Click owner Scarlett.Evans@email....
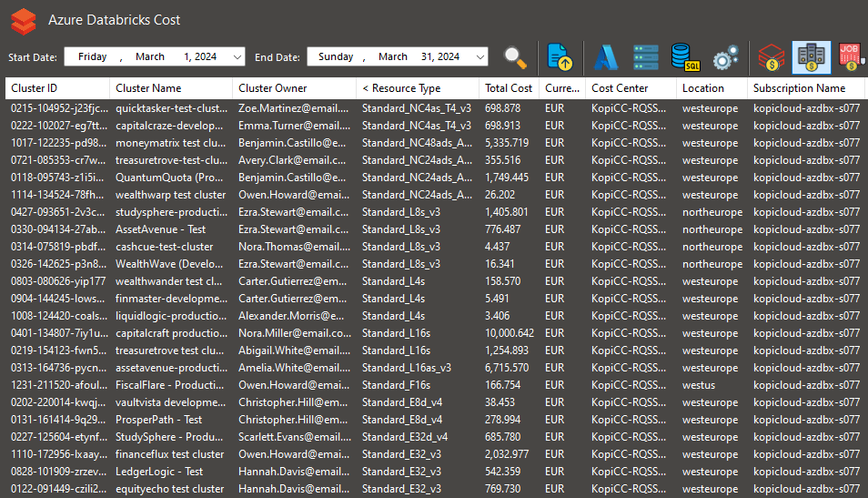Screen dimensions: 868x498 [295, 437]
